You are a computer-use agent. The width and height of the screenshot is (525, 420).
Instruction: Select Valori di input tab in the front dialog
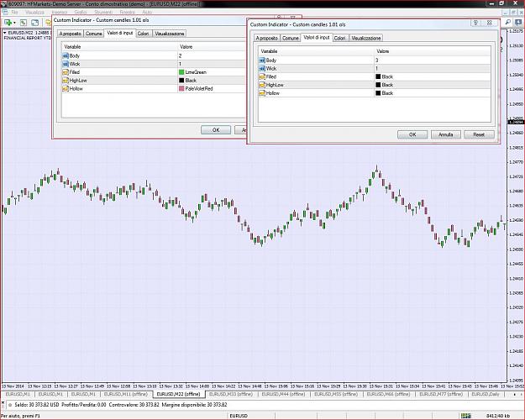point(317,38)
